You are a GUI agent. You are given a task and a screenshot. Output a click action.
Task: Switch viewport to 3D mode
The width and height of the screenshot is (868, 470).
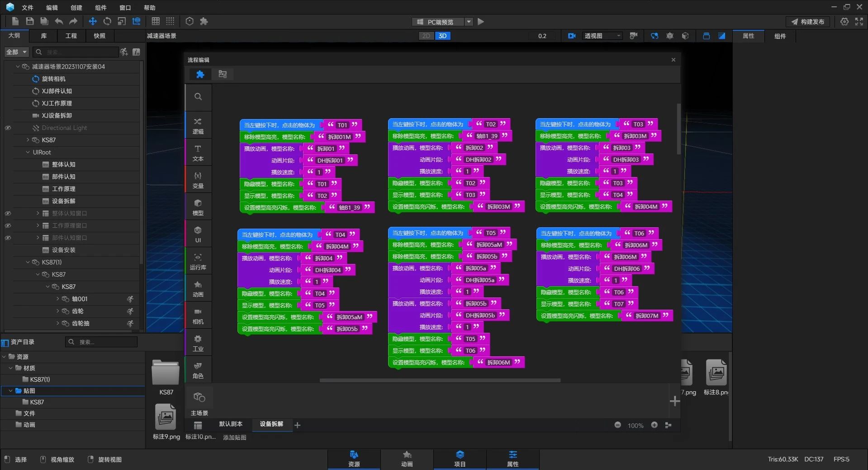[x=443, y=36]
